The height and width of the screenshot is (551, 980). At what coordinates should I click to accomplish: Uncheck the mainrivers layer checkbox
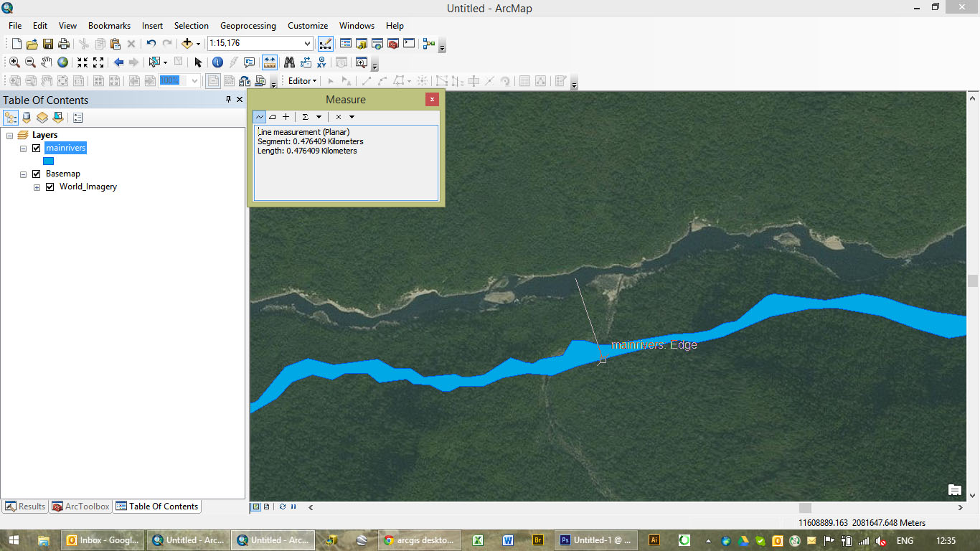pos(37,148)
